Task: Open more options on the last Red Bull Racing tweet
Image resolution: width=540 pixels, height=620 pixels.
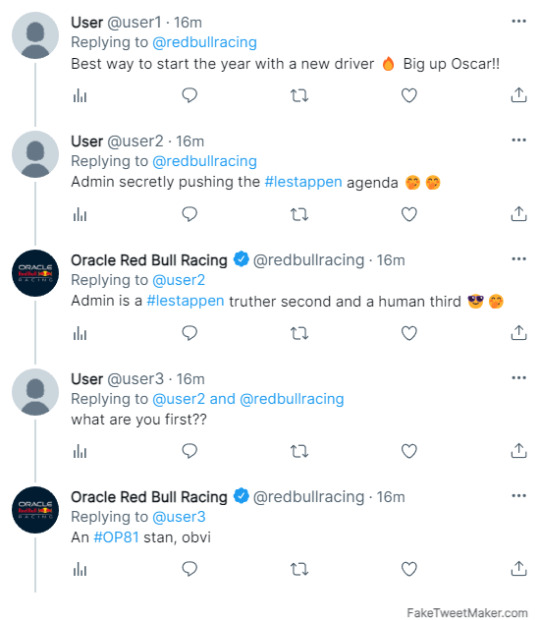Action: tap(519, 495)
